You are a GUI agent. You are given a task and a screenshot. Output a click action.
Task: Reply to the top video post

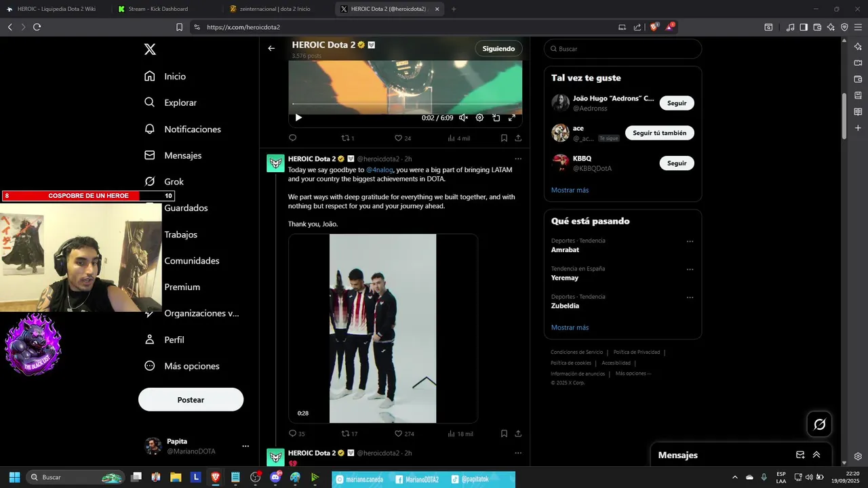tap(293, 138)
